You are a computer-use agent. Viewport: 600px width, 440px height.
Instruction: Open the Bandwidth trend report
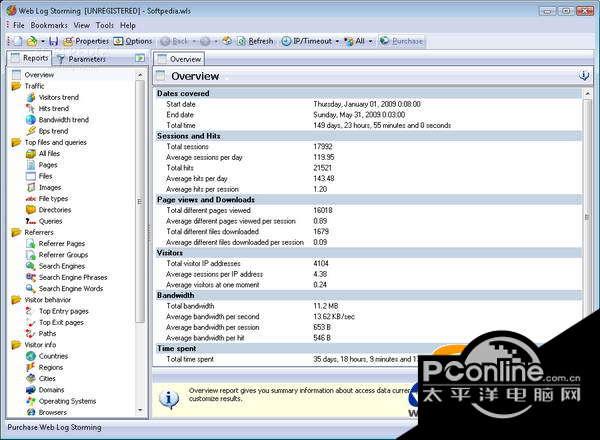64,120
